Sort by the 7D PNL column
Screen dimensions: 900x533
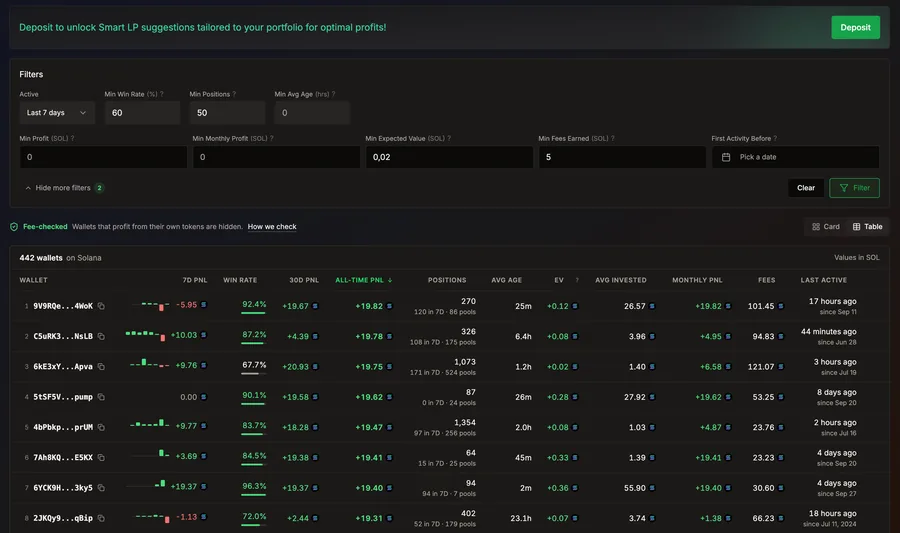(x=195, y=280)
